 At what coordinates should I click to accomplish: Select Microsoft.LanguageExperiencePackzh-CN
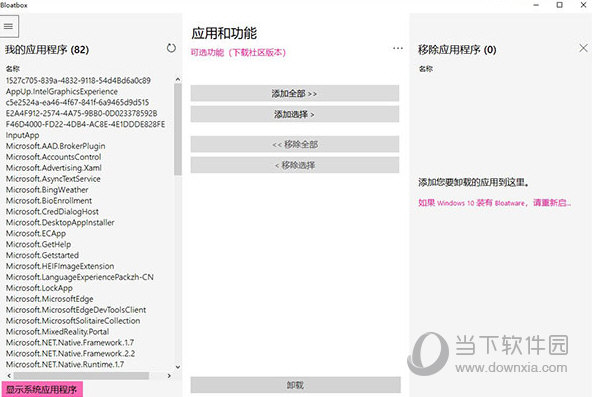(80, 277)
